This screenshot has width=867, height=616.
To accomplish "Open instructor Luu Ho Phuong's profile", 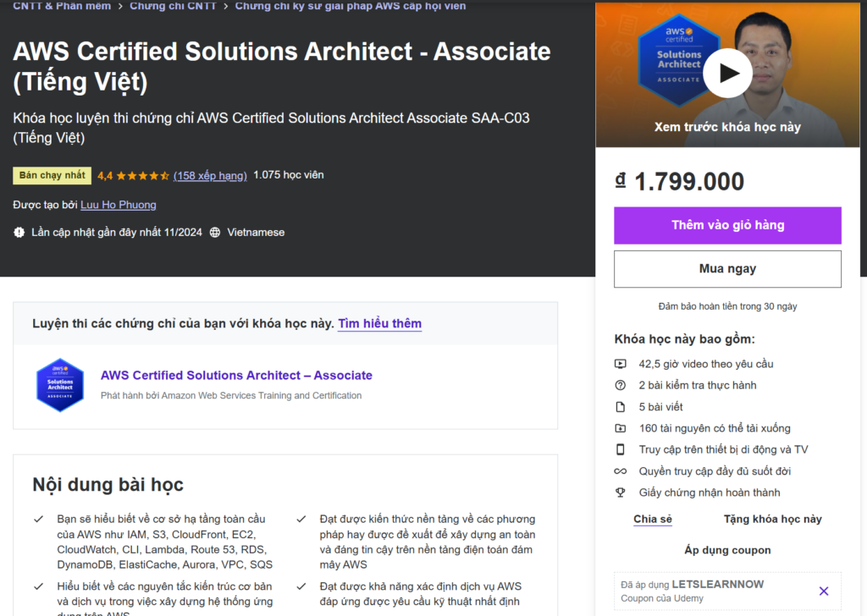I will tap(119, 205).
